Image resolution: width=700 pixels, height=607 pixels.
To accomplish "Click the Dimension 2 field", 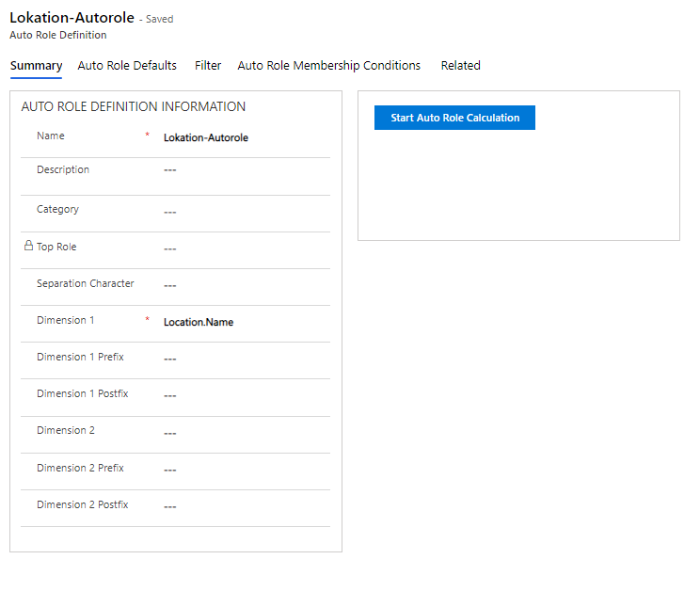I will point(244,433).
